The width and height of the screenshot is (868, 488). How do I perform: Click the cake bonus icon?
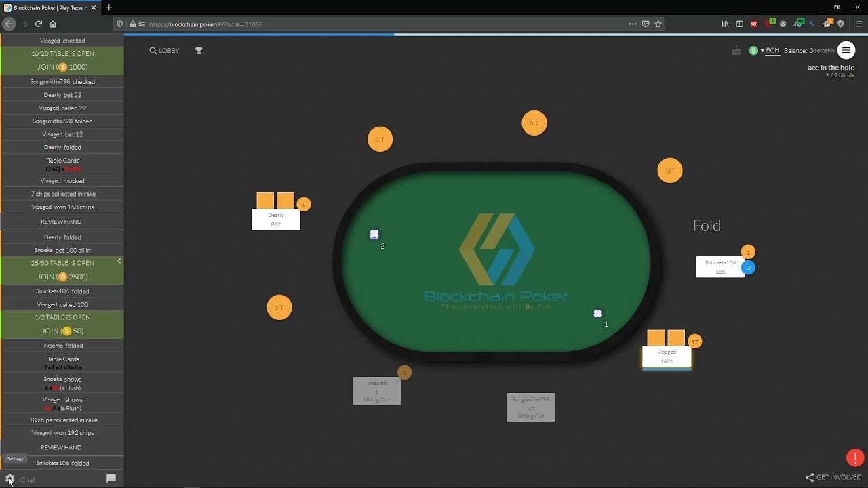(x=737, y=50)
